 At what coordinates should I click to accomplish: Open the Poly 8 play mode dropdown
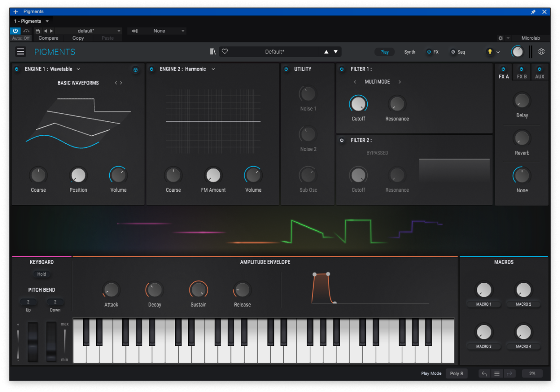[x=456, y=373]
